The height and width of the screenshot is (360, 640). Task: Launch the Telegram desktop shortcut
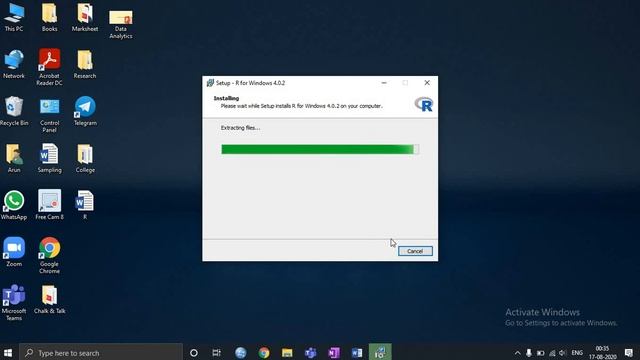[x=85, y=111]
